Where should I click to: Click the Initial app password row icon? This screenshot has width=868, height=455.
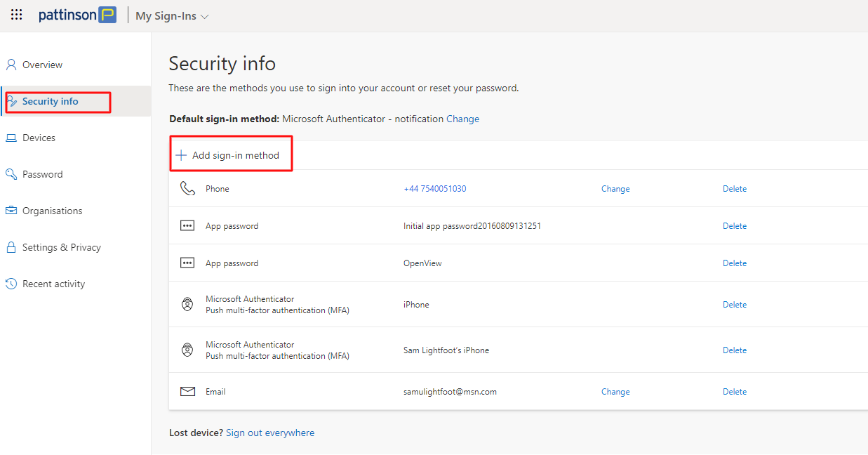pos(187,226)
